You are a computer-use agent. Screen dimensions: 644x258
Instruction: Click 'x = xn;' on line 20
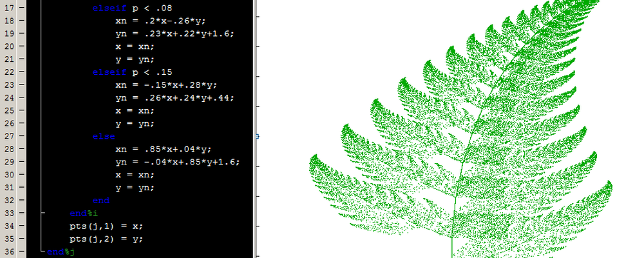pos(135,46)
